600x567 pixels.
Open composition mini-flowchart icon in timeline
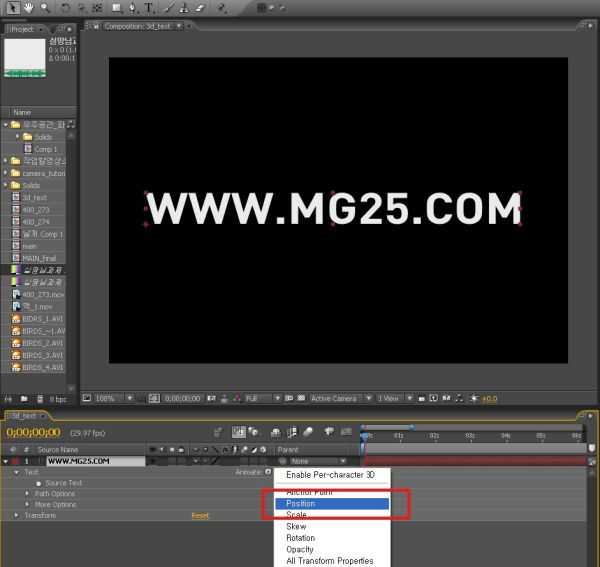218,432
